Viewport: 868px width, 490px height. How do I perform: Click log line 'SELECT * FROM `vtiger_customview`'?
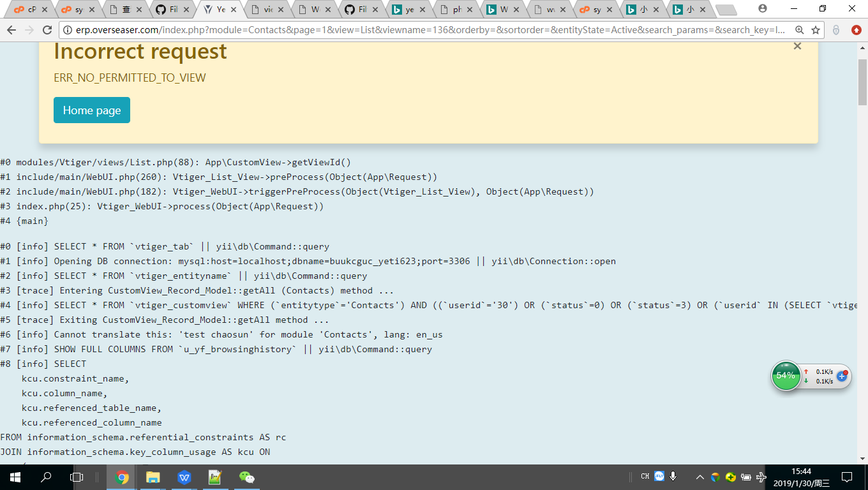(428, 306)
